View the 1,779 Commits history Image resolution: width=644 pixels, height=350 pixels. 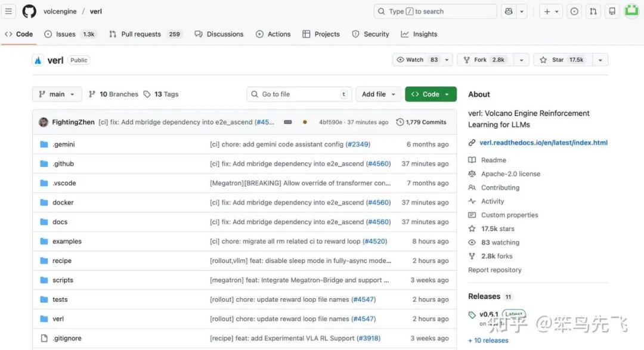tap(422, 122)
